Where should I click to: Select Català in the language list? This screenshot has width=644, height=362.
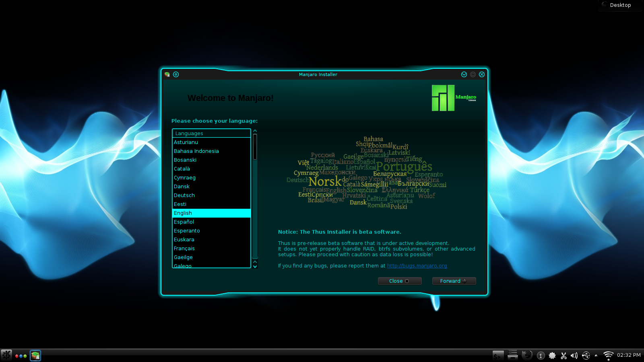(x=211, y=169)
